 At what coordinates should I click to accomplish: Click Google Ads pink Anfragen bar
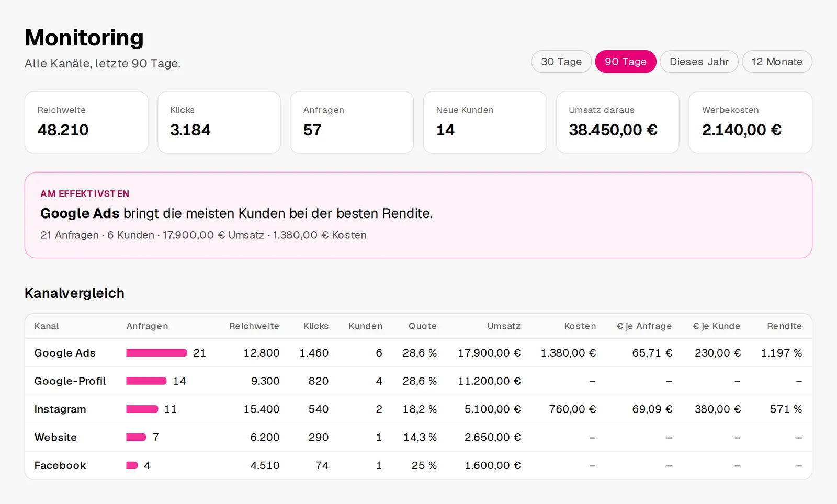pos(156,353)
